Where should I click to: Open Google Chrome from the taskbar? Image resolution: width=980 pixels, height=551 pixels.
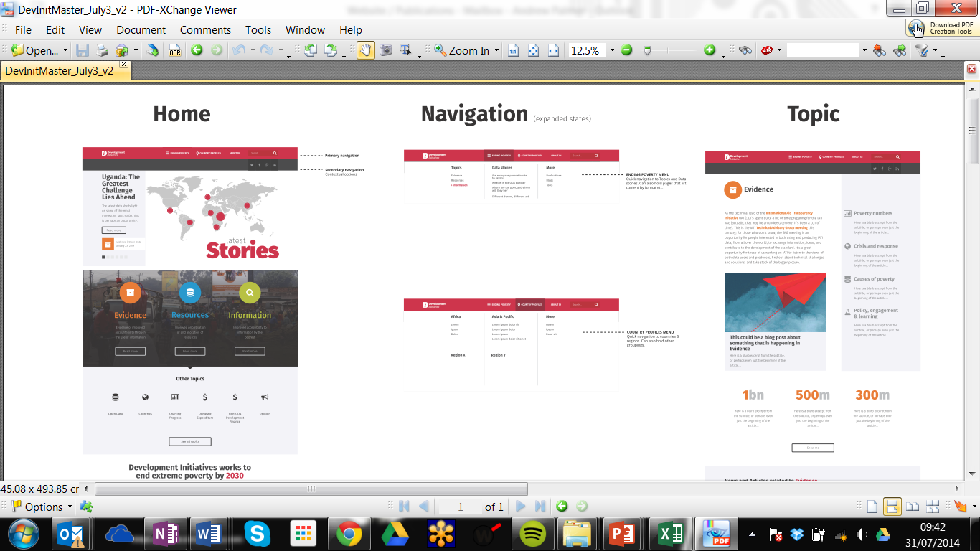click(x=349, y=534)
